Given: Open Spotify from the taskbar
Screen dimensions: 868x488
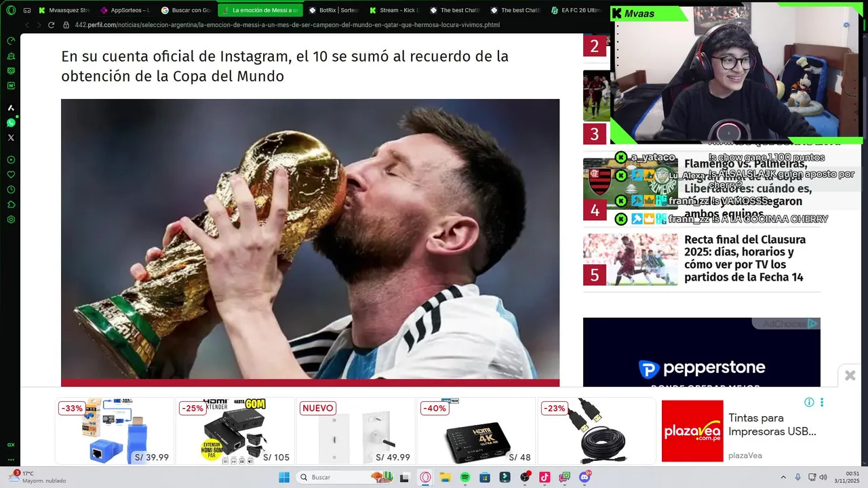Looking at the screenshot, I should click(465, 477).
